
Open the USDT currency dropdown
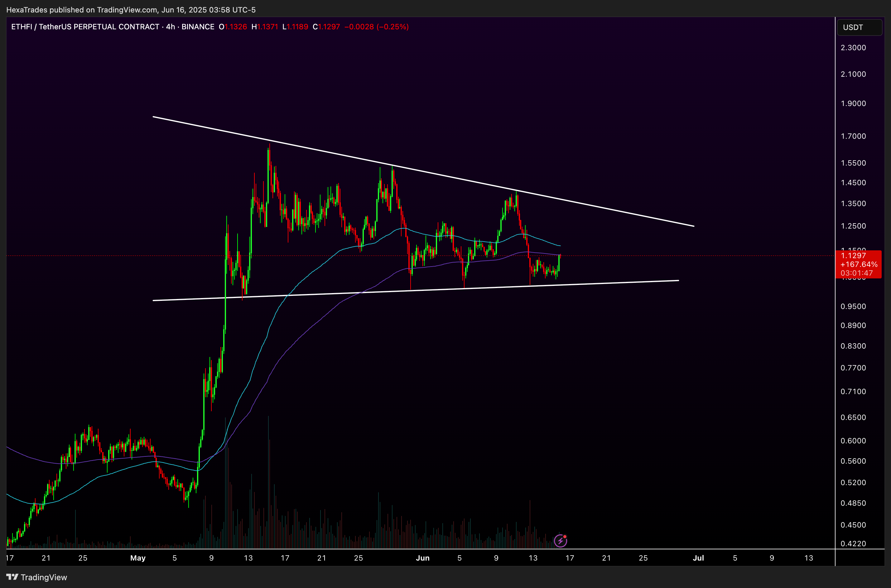coord(860,27)
